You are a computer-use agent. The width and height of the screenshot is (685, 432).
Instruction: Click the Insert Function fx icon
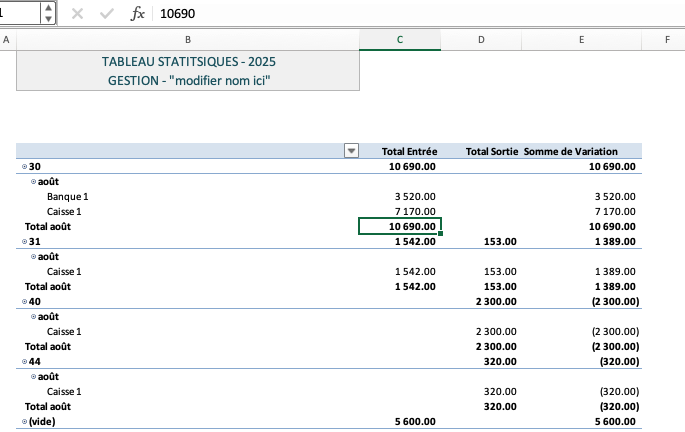point(139,14)
